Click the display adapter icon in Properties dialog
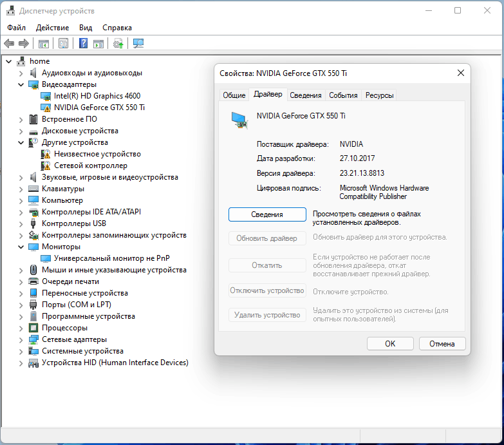Viewport: 504px width, 445px height. (239, 120)
